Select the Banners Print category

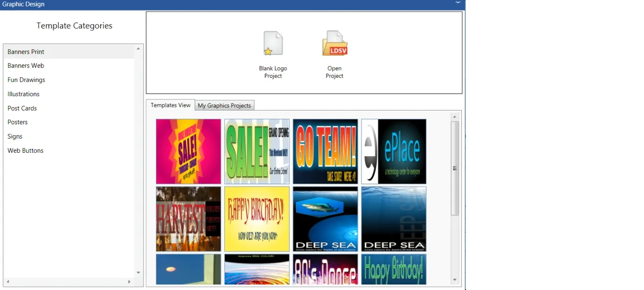(69, 52)
